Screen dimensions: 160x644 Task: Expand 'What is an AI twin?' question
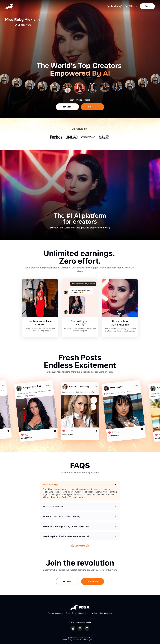[x=80, y=506]
